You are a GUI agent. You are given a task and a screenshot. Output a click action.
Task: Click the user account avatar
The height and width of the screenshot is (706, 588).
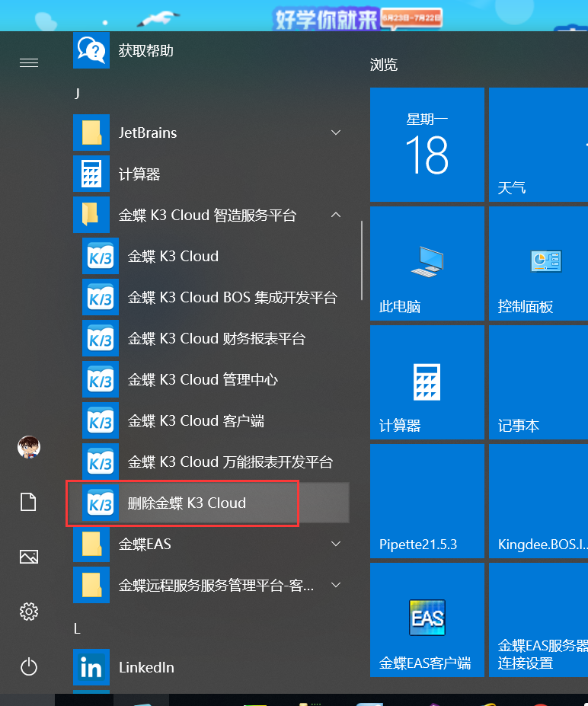click(29, 447)
